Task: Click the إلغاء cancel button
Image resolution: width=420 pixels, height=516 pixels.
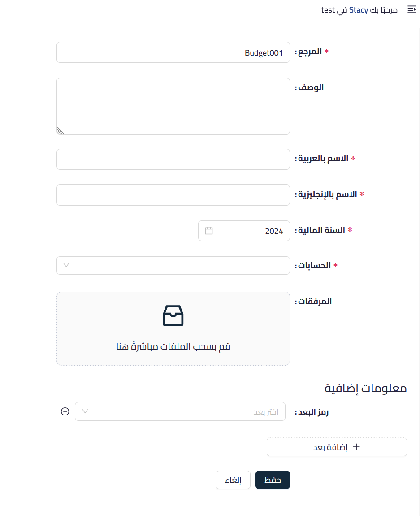Action: point(233,480)
